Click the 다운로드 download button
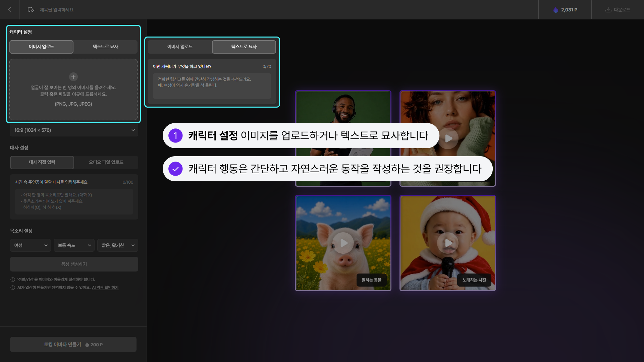644x362 pixels. point(618,10)
